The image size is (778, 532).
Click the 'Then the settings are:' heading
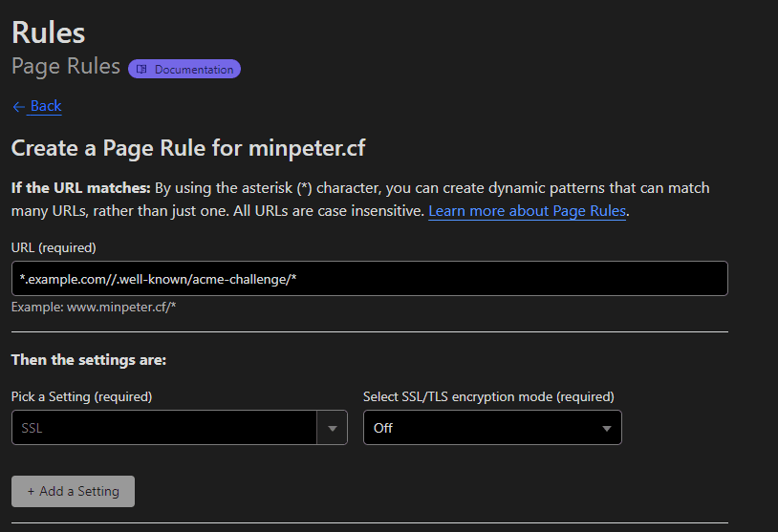(89, 360)
